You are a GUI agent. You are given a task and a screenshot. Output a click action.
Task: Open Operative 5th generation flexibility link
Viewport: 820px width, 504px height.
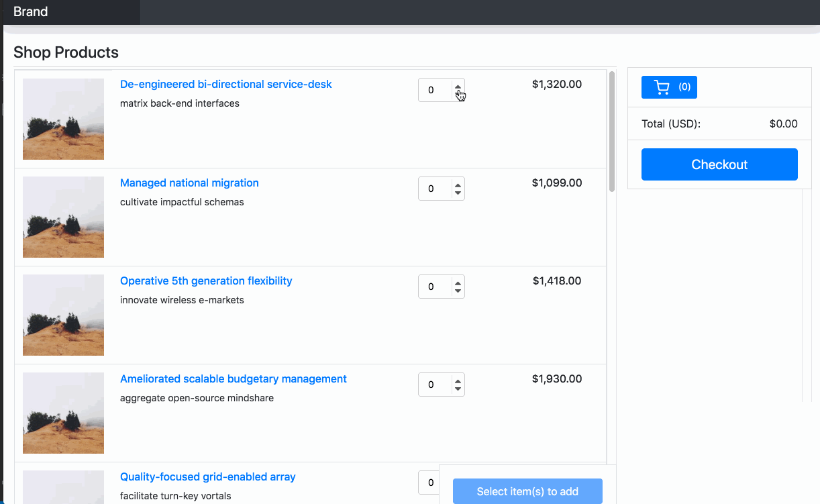point(206,281)
